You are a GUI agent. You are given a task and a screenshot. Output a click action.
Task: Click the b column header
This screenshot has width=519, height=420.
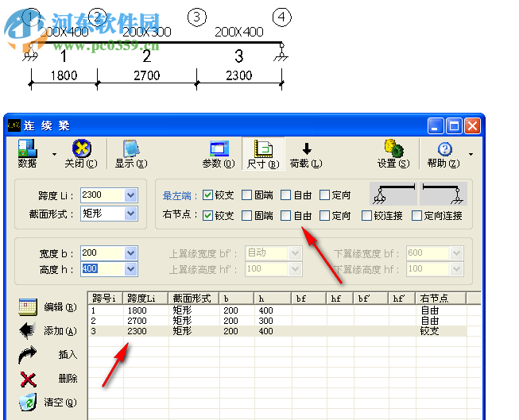tap(237, 299)
